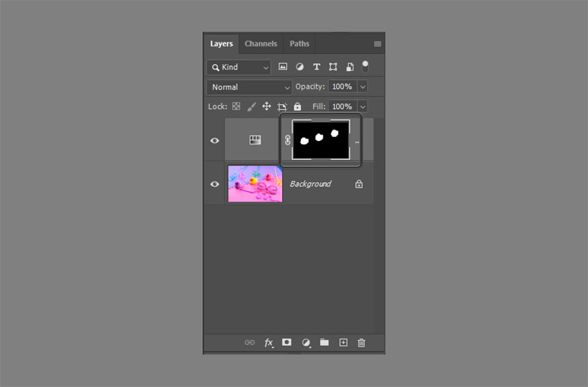Click the filter for type layers icon
The image size is (588, 387).
point(317,67)
